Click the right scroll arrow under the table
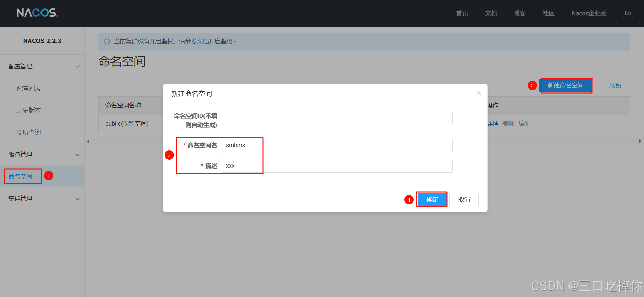 pos(640,141)
